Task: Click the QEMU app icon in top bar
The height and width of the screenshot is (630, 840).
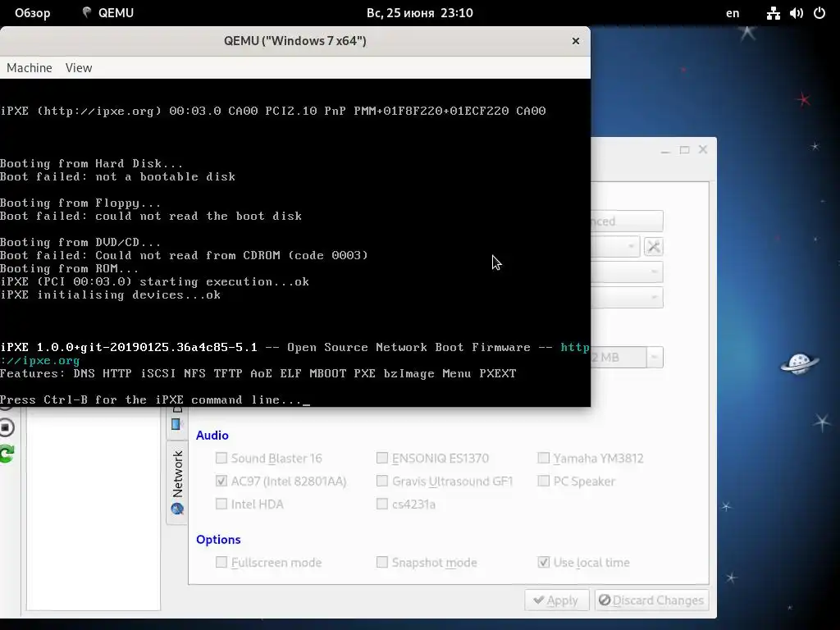Action: pyautogui.click(x=86, y=12)
